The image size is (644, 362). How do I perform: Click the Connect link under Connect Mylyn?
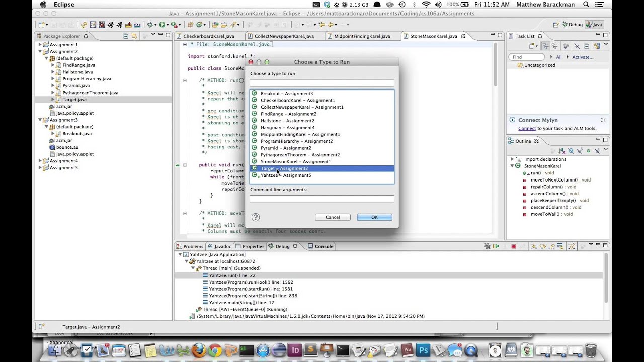527,128
